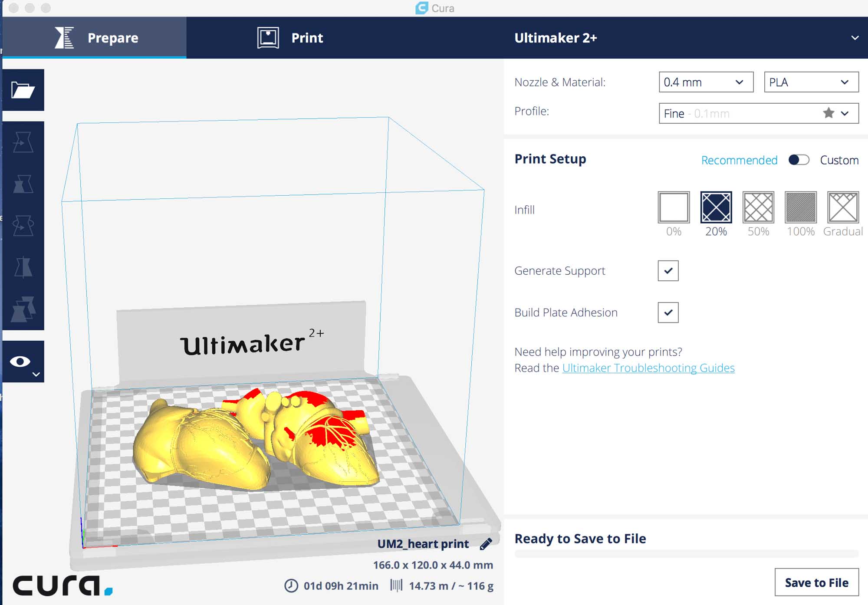Click the Print monitor stage icon
This screenshot has width=868, height=605.
click(268, 38)
